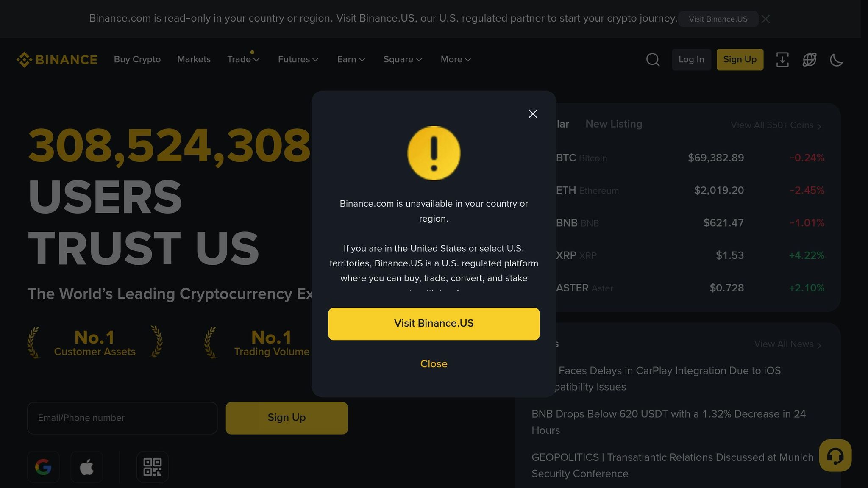Open the Earn dropdown menu

(351, 59)
